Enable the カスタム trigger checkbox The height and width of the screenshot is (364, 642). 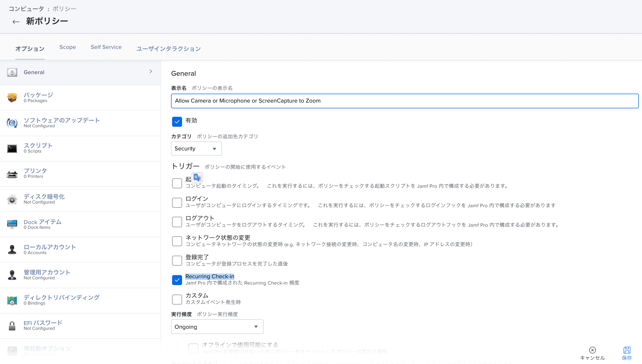[x=177, y=299]
